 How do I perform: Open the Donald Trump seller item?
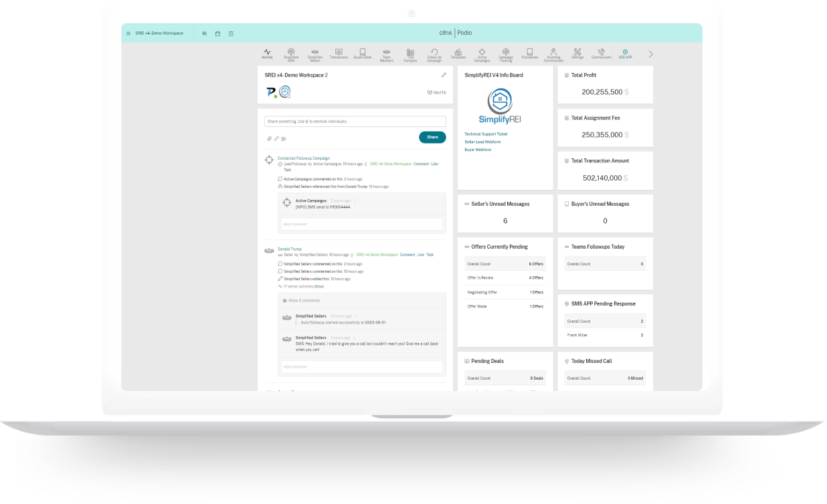(290, 249)
